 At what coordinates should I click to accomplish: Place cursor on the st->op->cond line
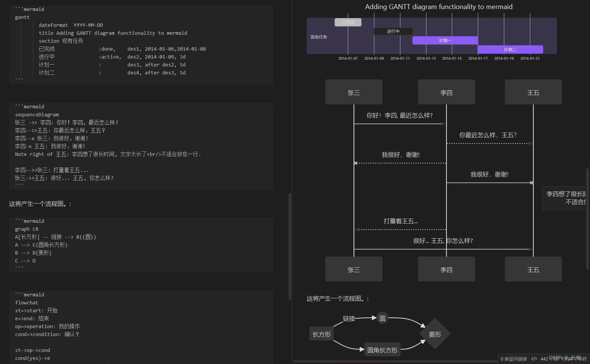pyautogui.click(x=32, y=350)
